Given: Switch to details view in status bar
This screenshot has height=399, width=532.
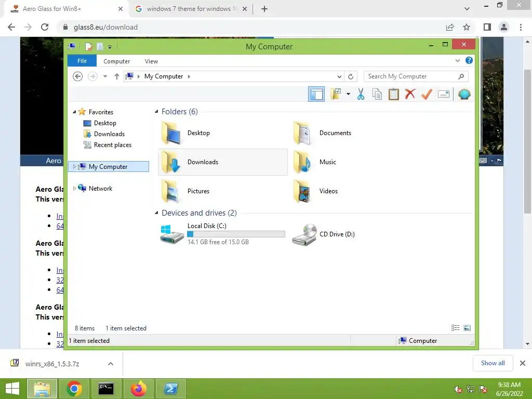Looking at the screenshot, I should pyautogui.click(x=455, y=328).
